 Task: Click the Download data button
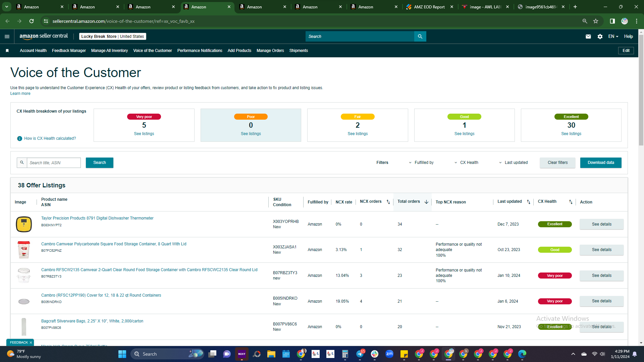601,163
